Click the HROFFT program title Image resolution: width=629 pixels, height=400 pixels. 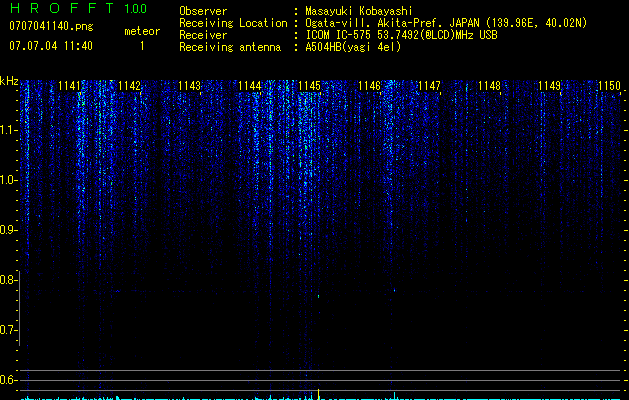pyautogui.click(x=62, y=8)
